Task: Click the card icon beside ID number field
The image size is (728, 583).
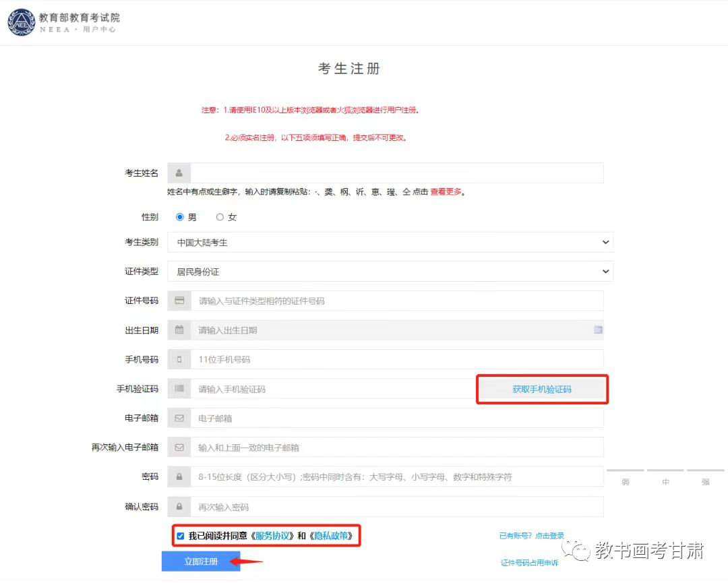Action: coord(179,301)
